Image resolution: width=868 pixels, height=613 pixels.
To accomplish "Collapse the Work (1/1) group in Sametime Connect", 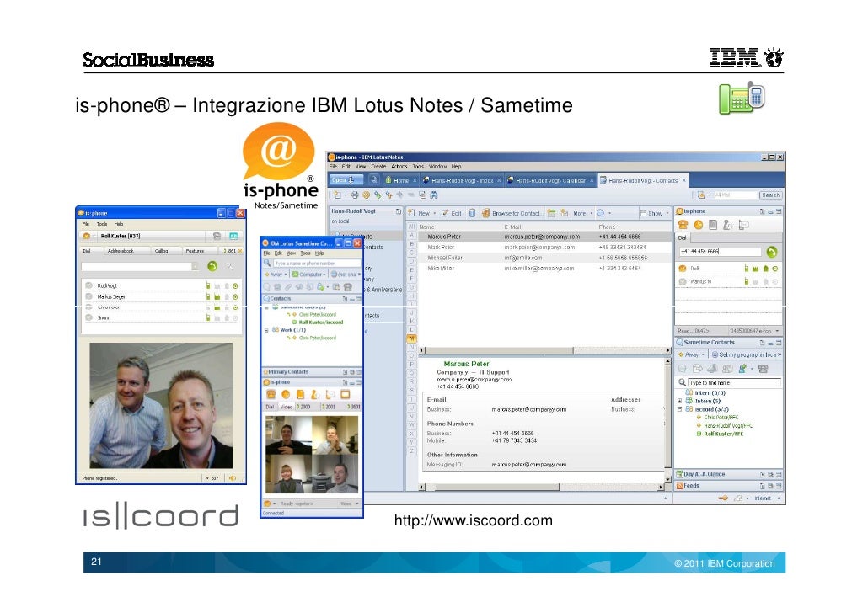I will (266, 330).
